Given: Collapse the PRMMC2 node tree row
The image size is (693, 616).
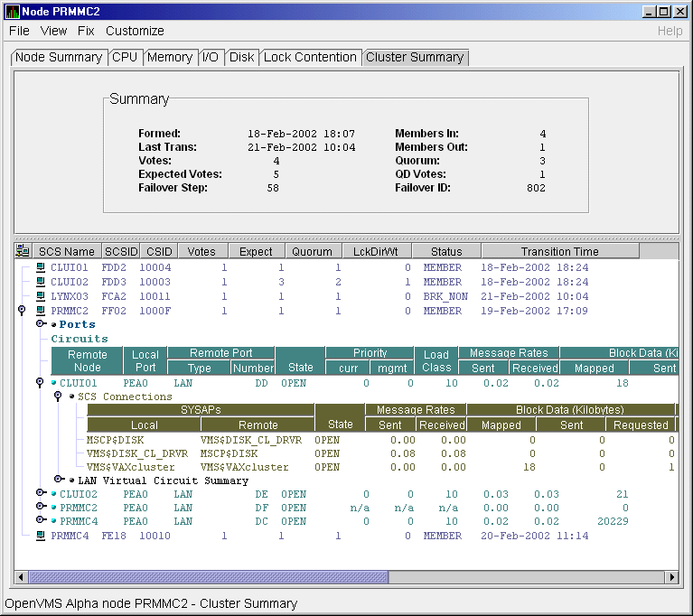Looking at the screenshot, I should point(22,311).
